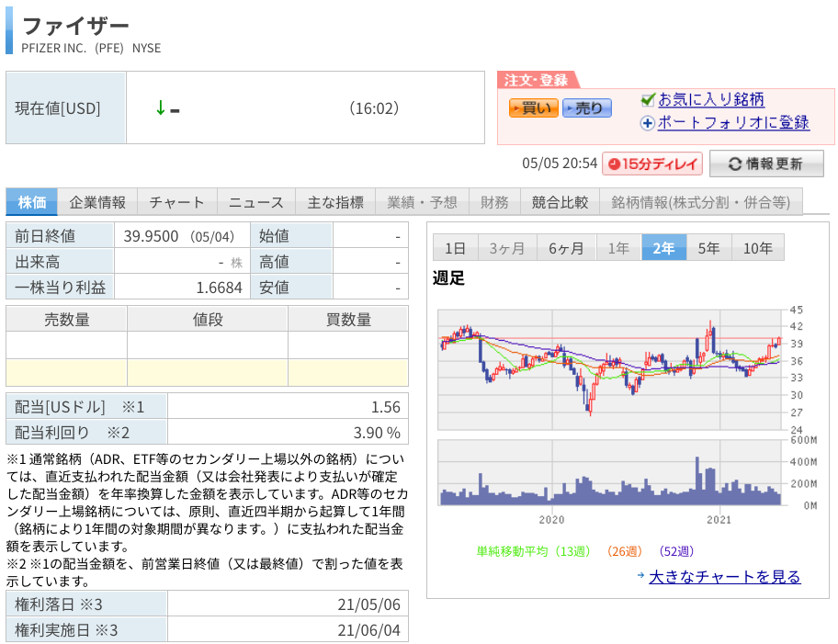This screenshot has width=838, height=644.
Task: Open the 業績・予想 tab
Action: (422, 202)
